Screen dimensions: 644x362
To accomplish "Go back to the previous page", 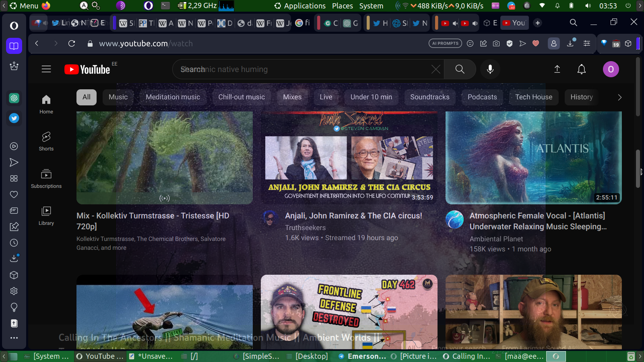I will coord(37,43).
